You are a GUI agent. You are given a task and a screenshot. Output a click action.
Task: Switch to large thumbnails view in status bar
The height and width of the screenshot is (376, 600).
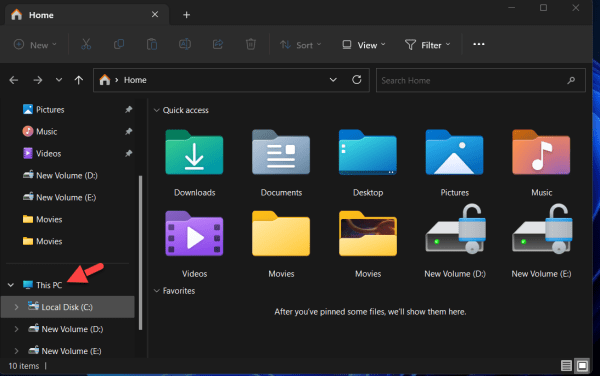pyautogui.click(x=582, y=366)
